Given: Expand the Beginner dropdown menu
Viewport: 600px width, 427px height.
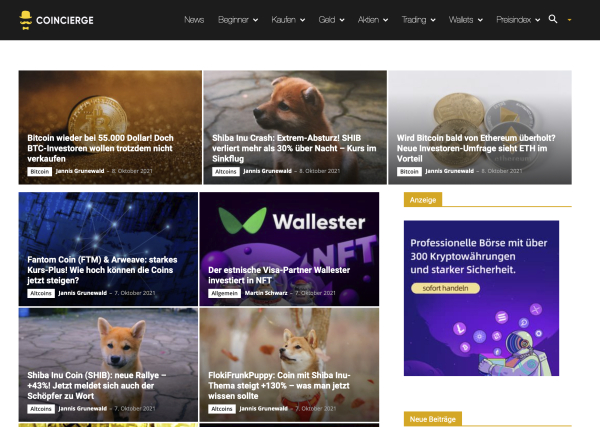Looking at the screenshot, I should pos(238,20).
